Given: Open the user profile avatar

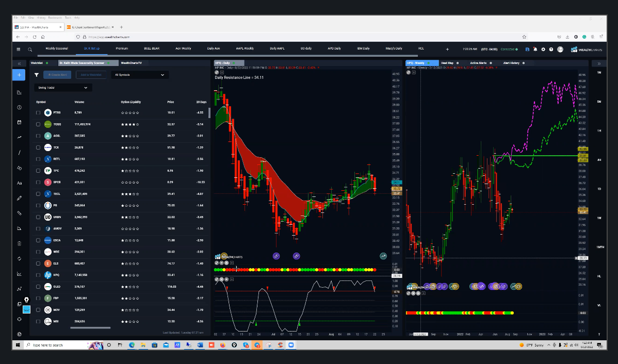Looking at the screenshot, I should pyautogui.click(x=560, y=49).
